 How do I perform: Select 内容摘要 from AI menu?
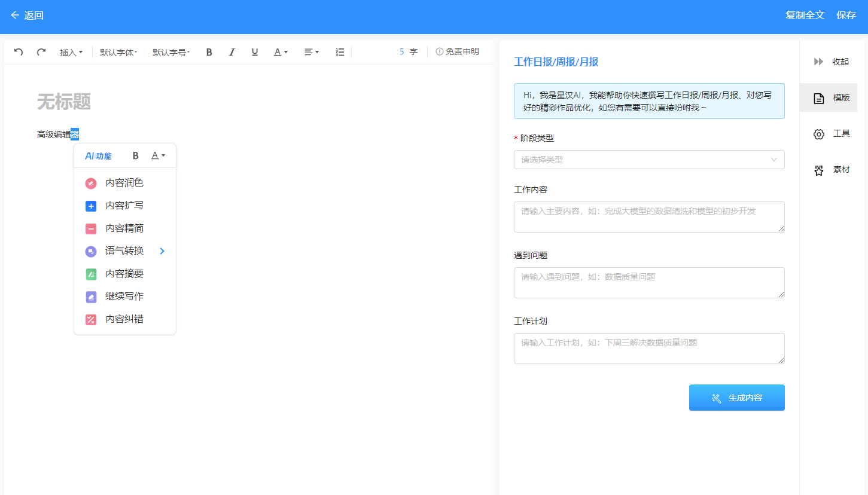click(125, 274)
